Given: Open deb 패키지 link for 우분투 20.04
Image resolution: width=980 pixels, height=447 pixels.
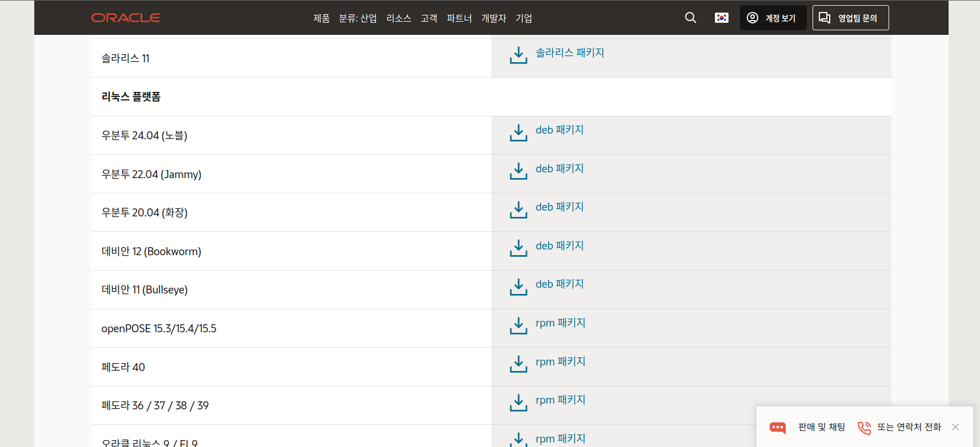Looking at the screenshot, I should coord(559,207).
